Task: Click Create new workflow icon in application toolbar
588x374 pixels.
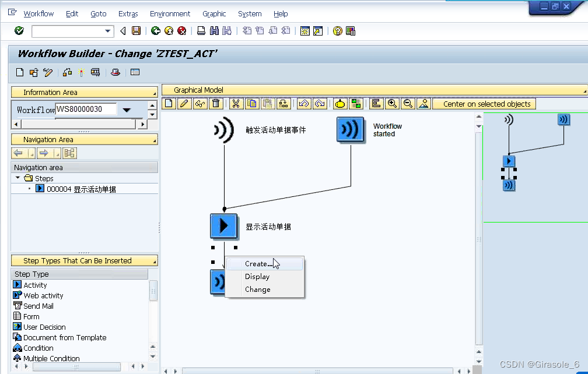Action: (20, 72)
